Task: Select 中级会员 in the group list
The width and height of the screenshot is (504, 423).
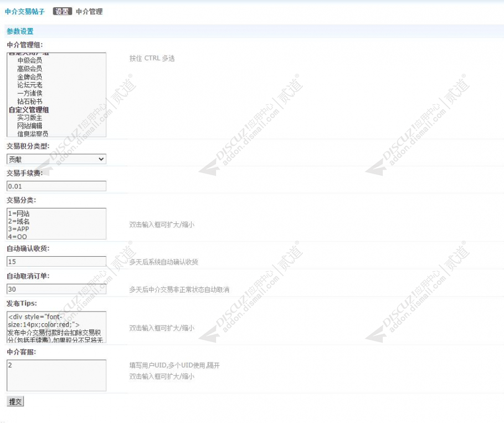Action: coord(29,60)
